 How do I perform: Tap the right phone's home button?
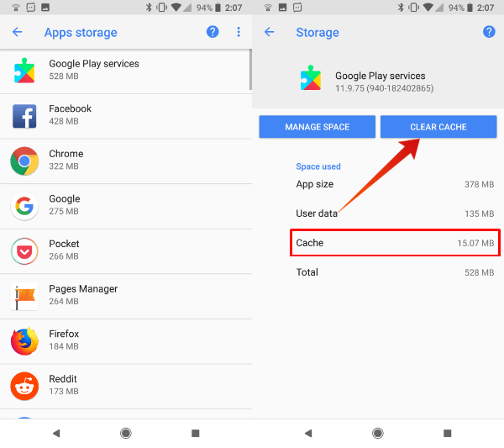378,433
